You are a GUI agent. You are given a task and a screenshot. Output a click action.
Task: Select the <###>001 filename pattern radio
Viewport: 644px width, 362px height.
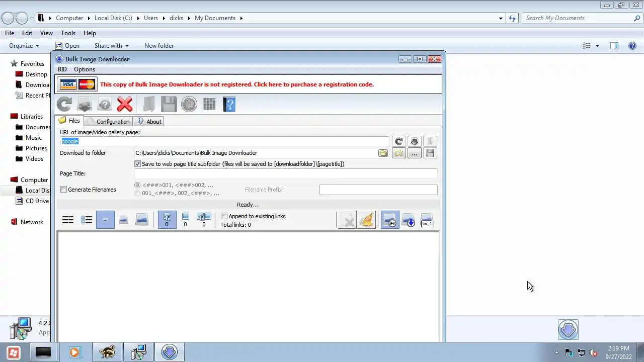point(137,185)
